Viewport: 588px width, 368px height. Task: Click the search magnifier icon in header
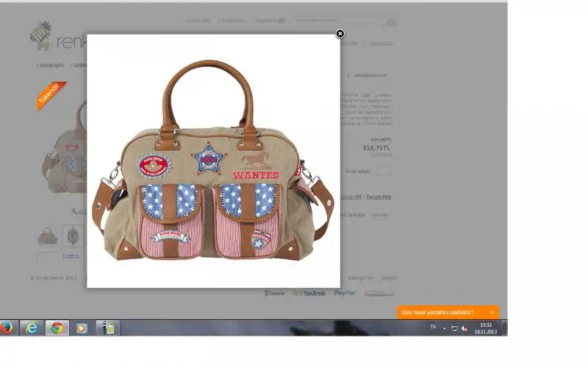(x=391, y=21)
